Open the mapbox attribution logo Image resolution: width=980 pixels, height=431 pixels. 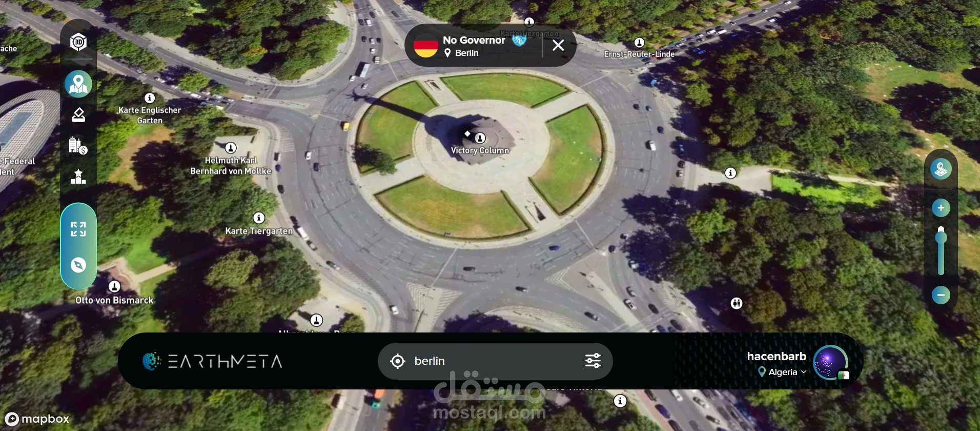37,419
